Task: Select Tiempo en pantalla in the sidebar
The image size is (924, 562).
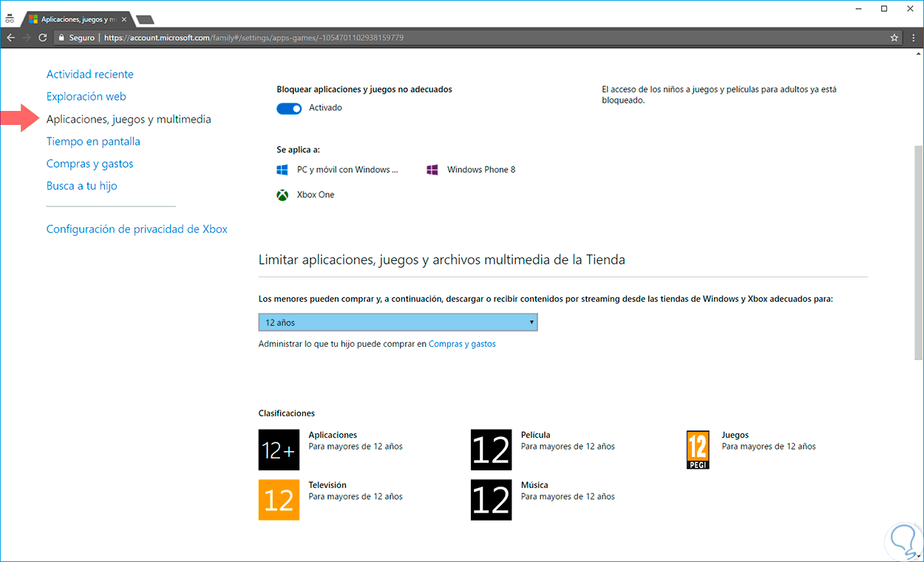Action: coord(93,141)
